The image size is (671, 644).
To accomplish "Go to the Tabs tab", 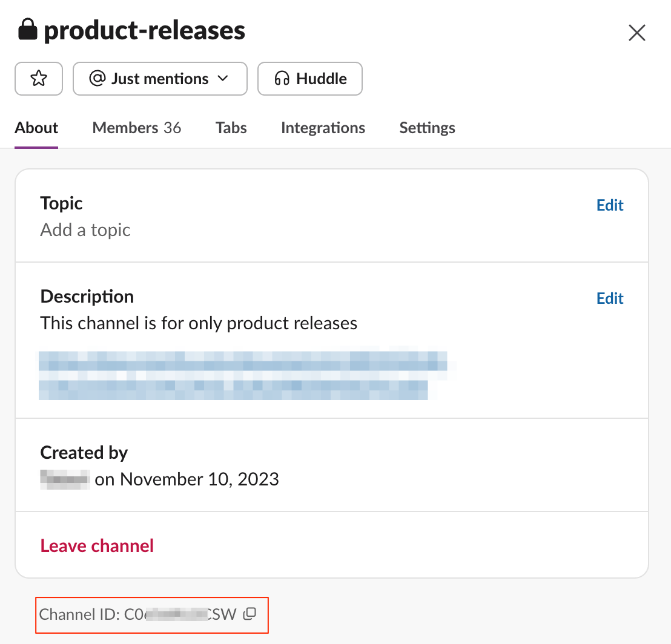I will click(231, 128).
